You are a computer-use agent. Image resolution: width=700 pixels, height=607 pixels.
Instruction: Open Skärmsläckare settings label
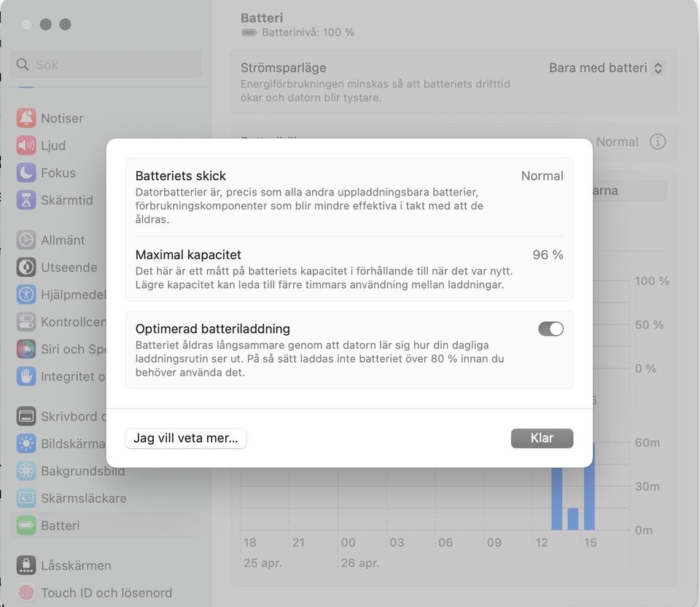tap(84, 498)
